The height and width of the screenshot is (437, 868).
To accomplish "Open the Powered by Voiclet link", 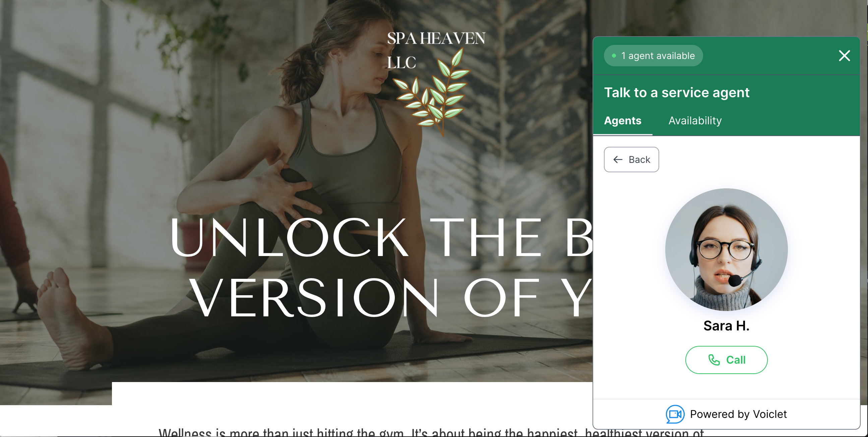I will (726, 414).
